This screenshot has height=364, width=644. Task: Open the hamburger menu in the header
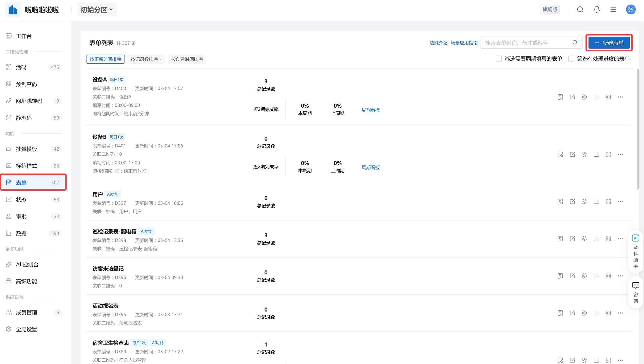click(x=613, y=9)
